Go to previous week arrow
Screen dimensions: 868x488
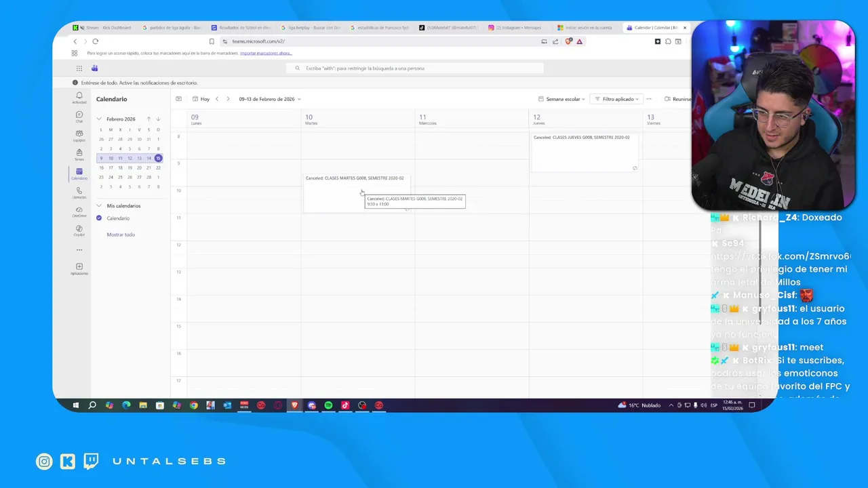point(217,99)
